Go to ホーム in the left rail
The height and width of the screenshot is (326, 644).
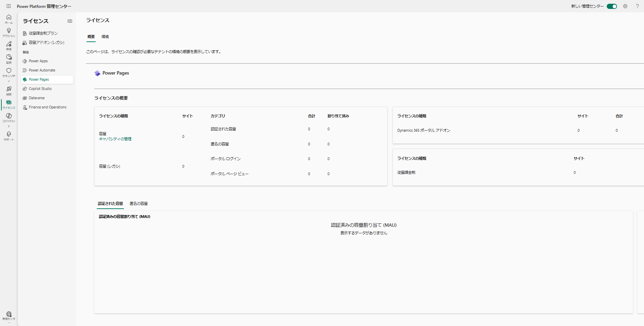coord(9,19)
